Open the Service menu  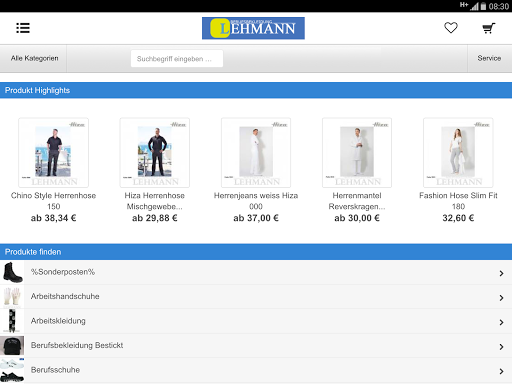click(489, 58)
